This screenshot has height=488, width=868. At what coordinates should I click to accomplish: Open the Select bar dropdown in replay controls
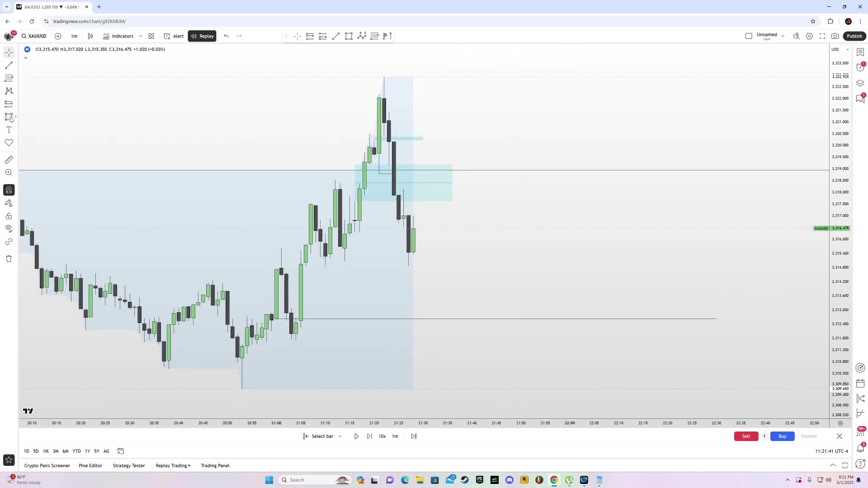pyautogui.click(x=322, y=436)
